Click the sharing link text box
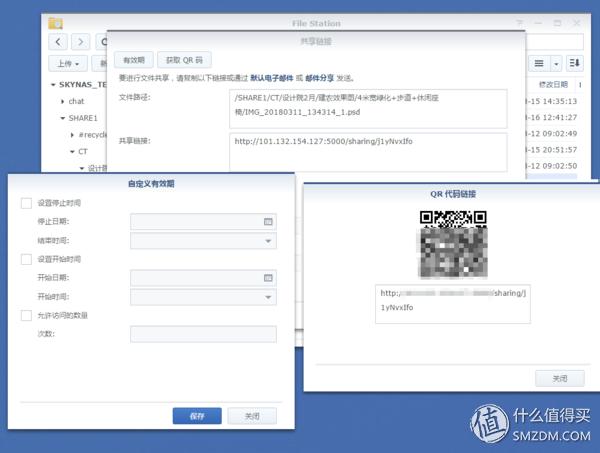 (x=368, y=152)
